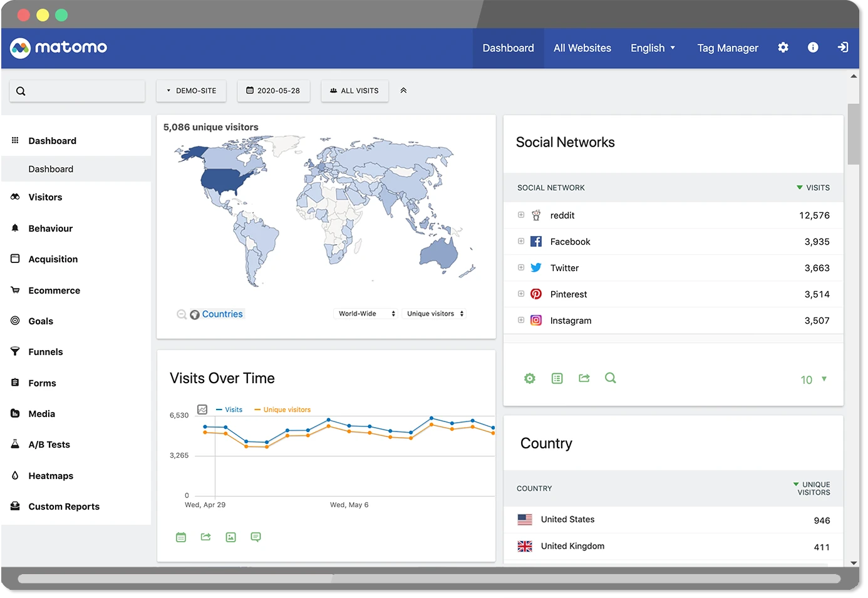Image resolution: width=868 pixels, height=598 pixels.
Task: Click the sign-in arrow icon
Action: coord(843,48)
